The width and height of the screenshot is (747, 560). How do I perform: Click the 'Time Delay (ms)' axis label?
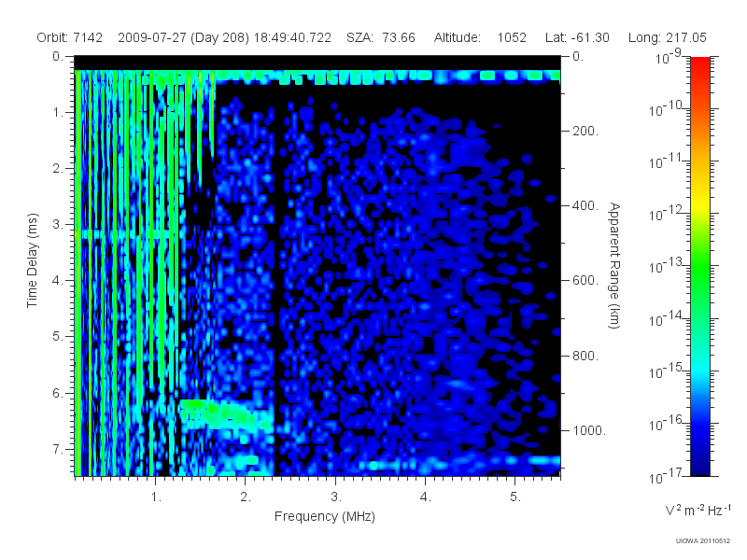pos(32,260)
